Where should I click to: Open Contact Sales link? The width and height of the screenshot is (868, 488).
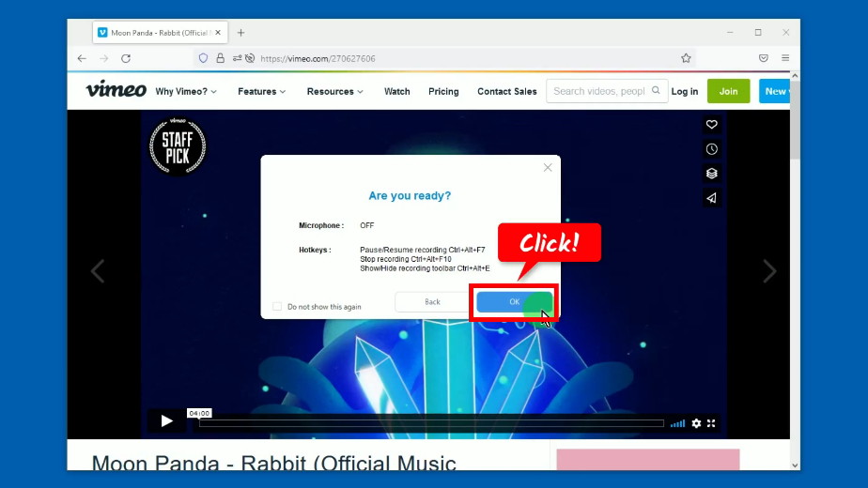pyautogui.click(x=507, y=91)
